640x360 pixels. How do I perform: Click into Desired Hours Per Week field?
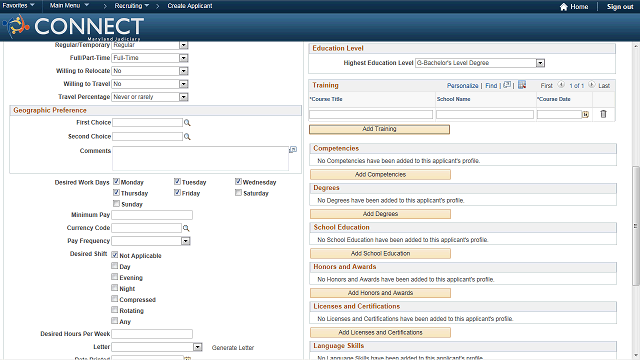[x=152, y=334]
